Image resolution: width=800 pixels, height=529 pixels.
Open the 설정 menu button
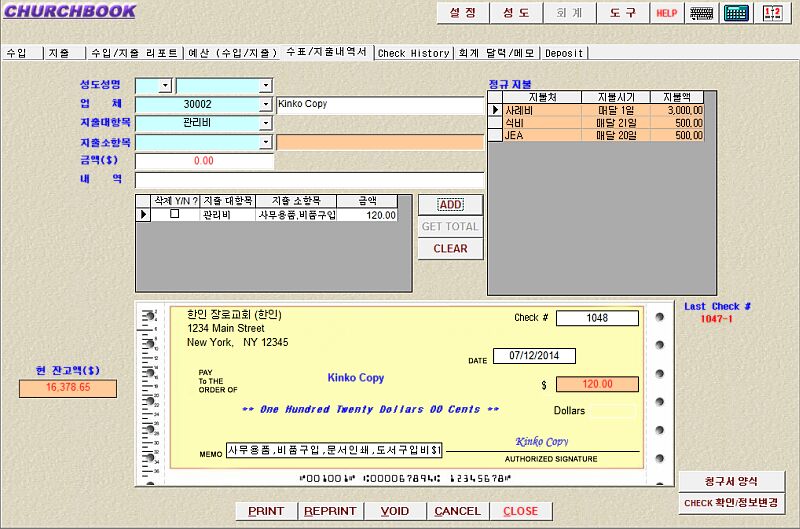click(463, 13)
